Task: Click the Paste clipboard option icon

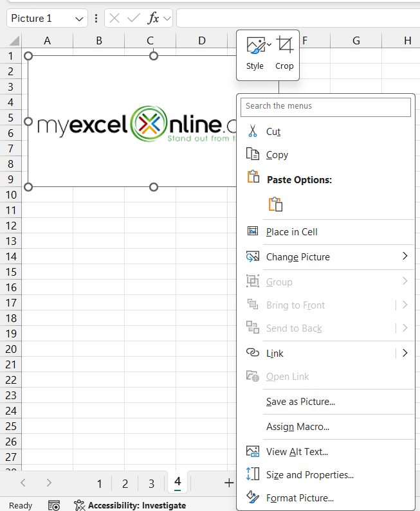Action: pos(275,204)
